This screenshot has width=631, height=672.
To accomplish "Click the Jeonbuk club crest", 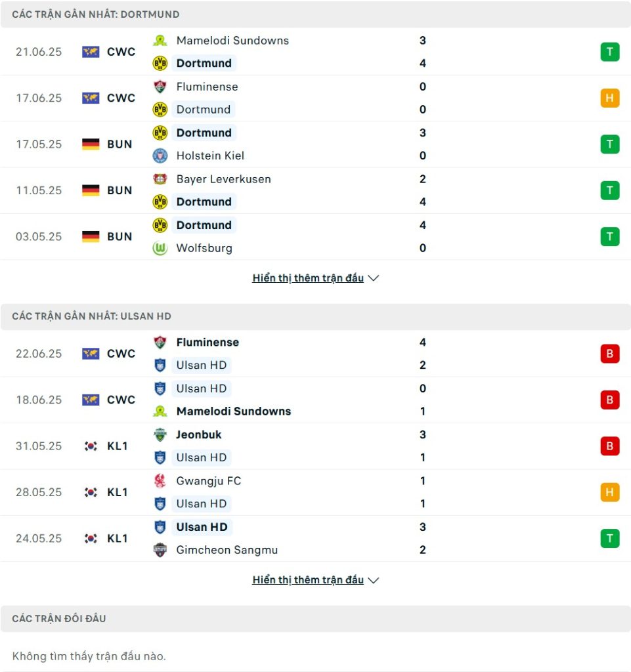I will point(160,434).
